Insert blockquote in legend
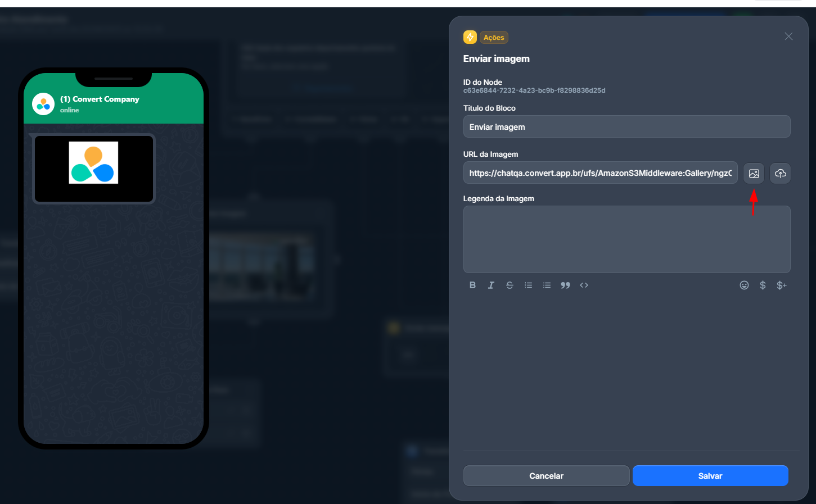This screenshot has width=816, height=504. pos(565,285)
